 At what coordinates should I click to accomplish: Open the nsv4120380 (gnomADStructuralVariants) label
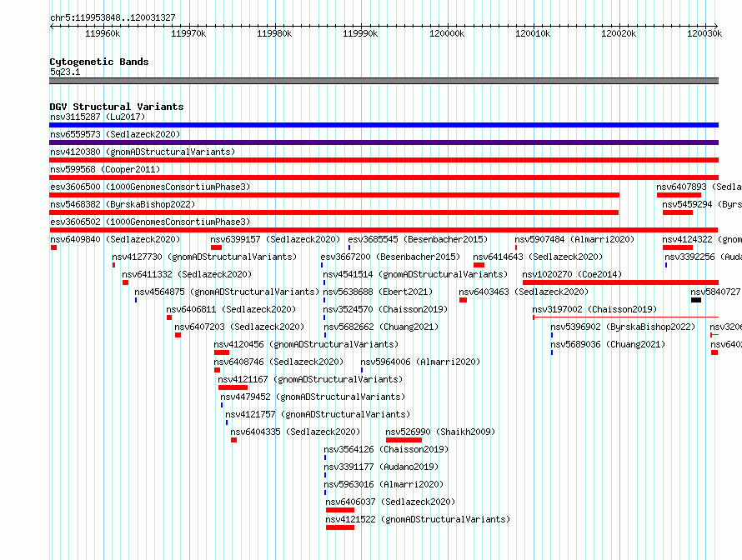coord(143,152)
